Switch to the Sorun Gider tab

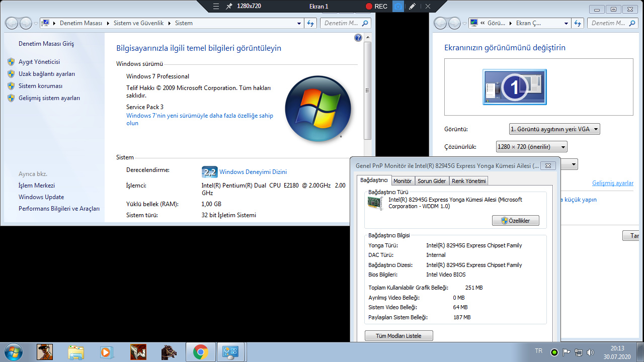tap(432, 181)
